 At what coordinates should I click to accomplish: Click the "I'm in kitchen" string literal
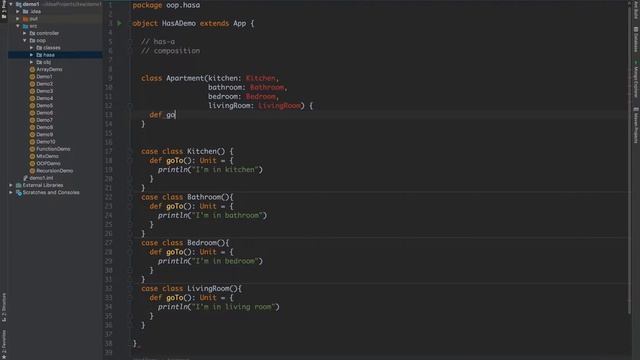(226, 170)
